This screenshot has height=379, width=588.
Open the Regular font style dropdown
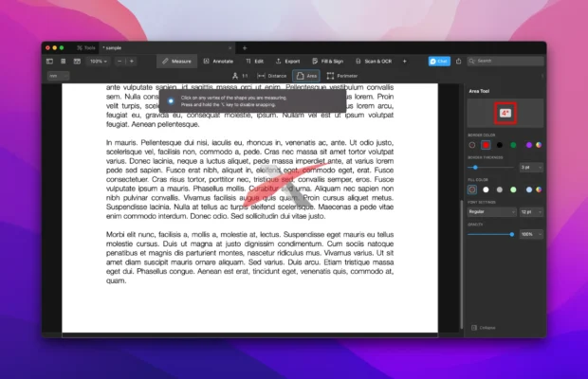[x=491, y=212]
